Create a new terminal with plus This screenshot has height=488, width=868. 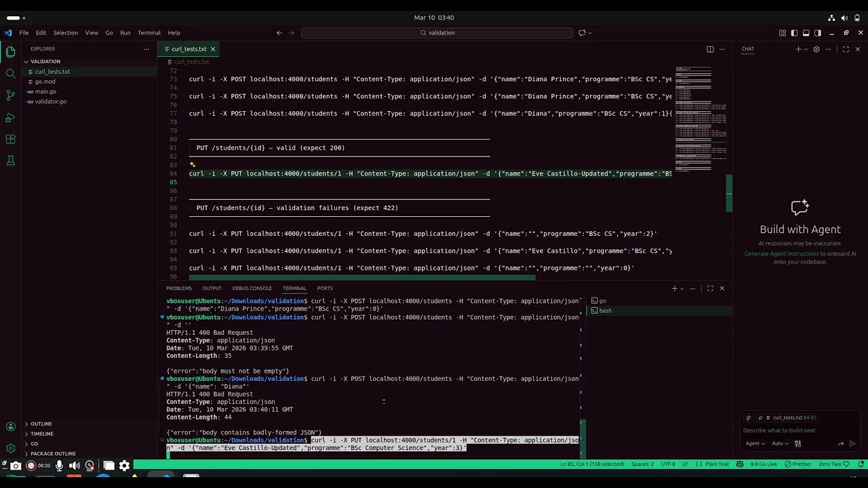(x=674, y=288)
